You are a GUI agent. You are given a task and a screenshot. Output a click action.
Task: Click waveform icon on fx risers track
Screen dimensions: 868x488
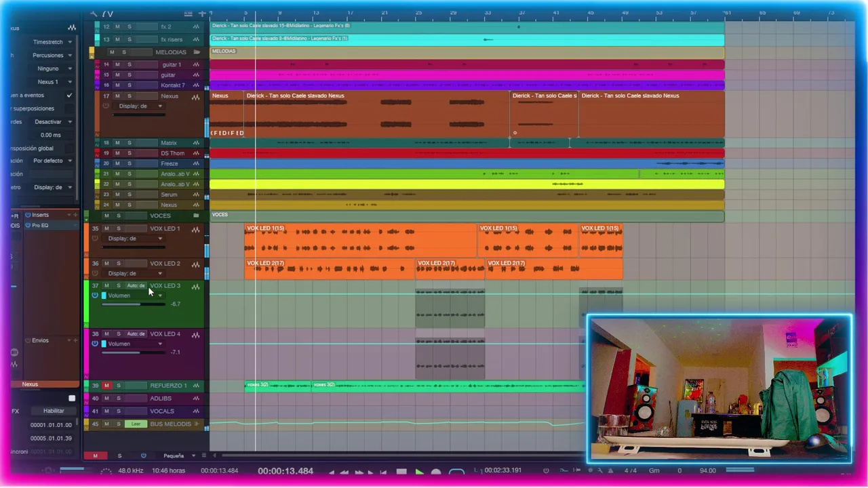pyautogui.click(x=196, y=39)
